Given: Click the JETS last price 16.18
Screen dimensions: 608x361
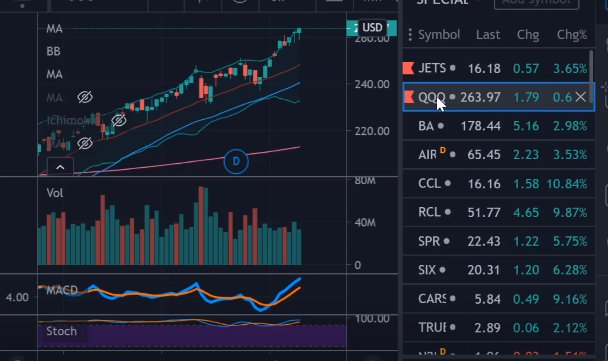Looking at the screenshot, I should pos(484,69).
